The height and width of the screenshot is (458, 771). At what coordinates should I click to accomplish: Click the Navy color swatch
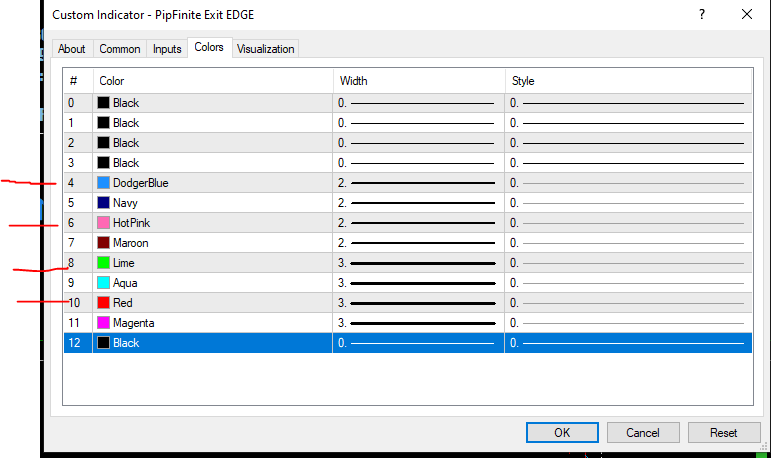[x=103, y=203]
